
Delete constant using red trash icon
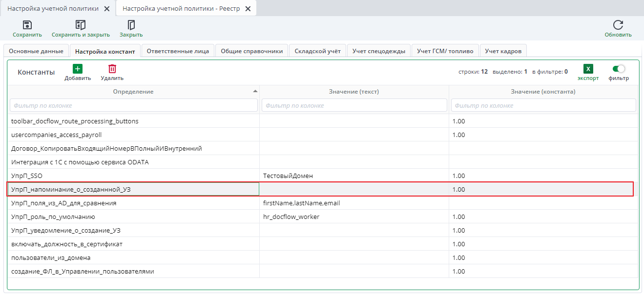pyautogui.click(x=112, y=69)
